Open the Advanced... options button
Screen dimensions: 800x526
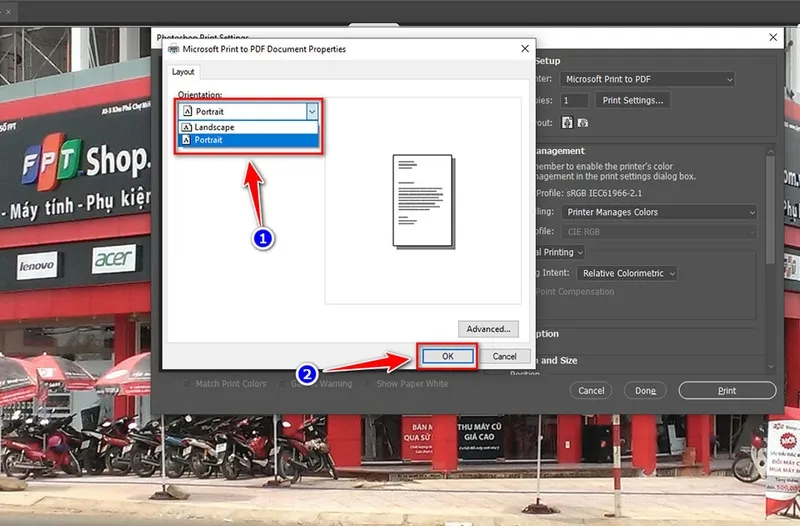point(488,329)
